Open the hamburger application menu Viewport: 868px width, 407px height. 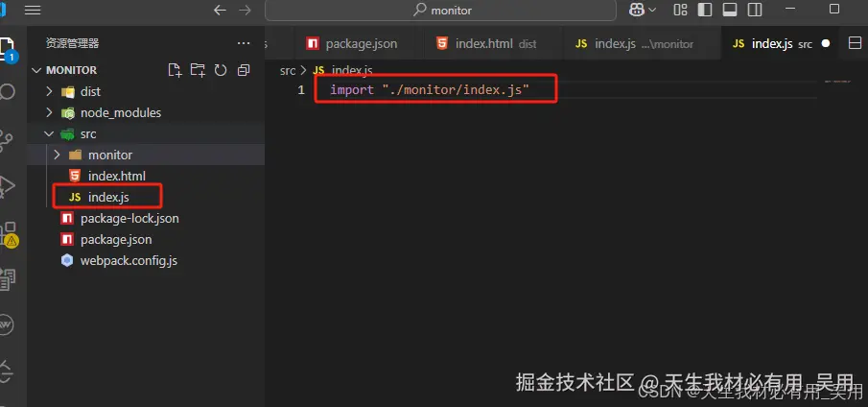tap(33, 10)
